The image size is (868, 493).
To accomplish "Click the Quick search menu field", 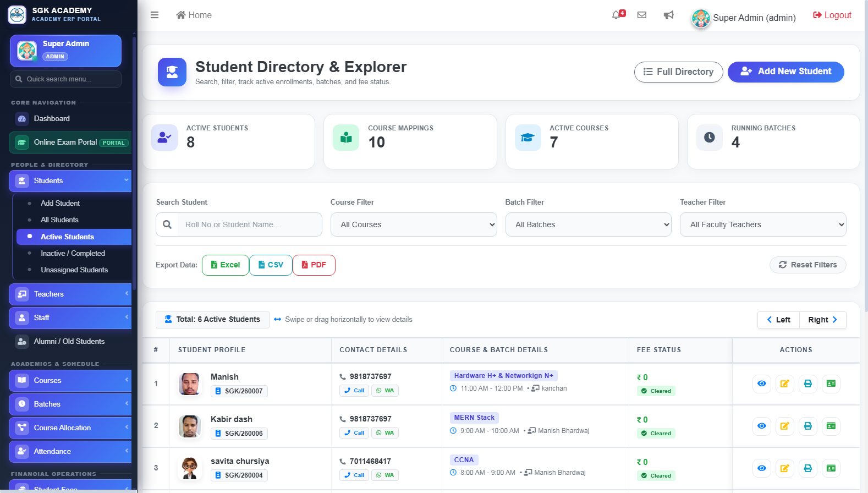I will (65, 79).
